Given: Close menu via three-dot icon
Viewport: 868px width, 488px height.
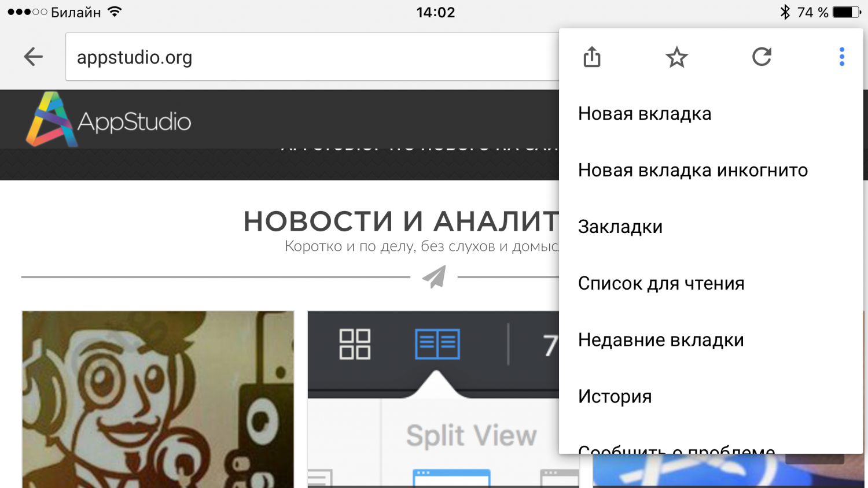Looking at the screenshot, I should coord(841,57).
